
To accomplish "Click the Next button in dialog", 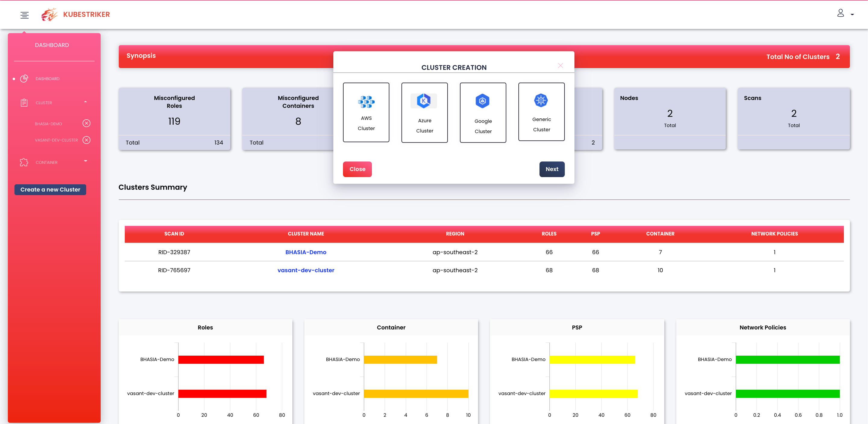I will pyautogui.click(x=552, y=169).
